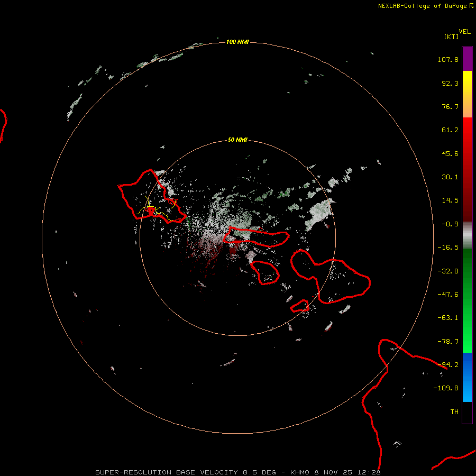This screenshot has width=476, height=476.
Task: Click the [KT] units label
Action: [452, 36]
